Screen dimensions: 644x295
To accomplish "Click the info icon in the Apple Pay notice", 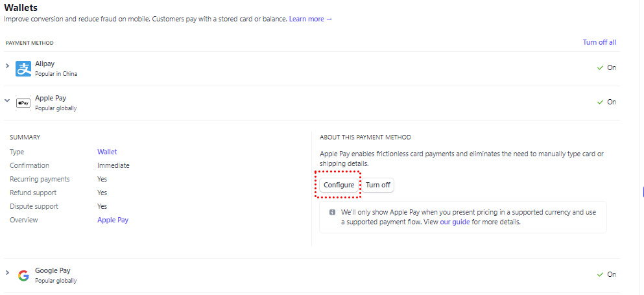I will click(x=332, y=212).
